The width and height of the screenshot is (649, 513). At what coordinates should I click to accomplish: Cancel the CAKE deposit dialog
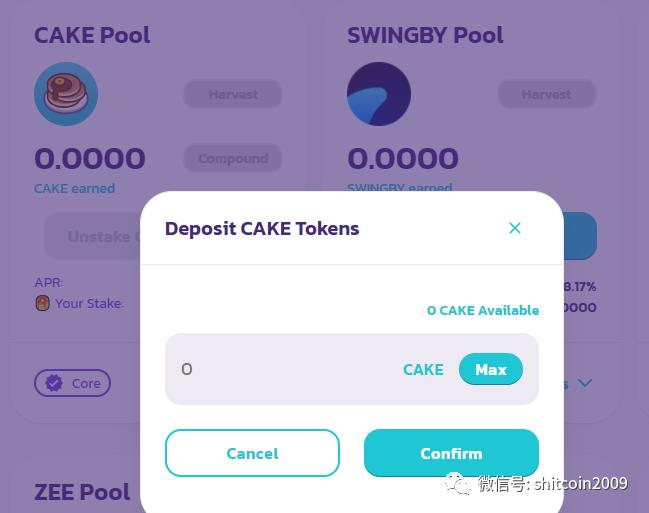coord(252,453)
